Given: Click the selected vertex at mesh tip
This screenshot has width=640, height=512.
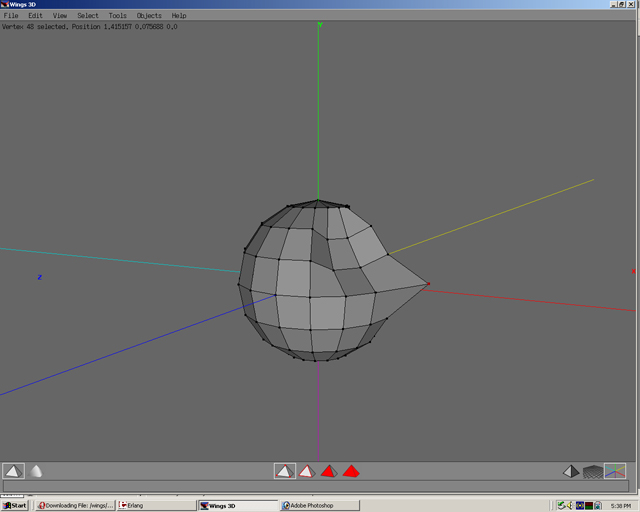Looking at the screenshot, I should 429,285.
